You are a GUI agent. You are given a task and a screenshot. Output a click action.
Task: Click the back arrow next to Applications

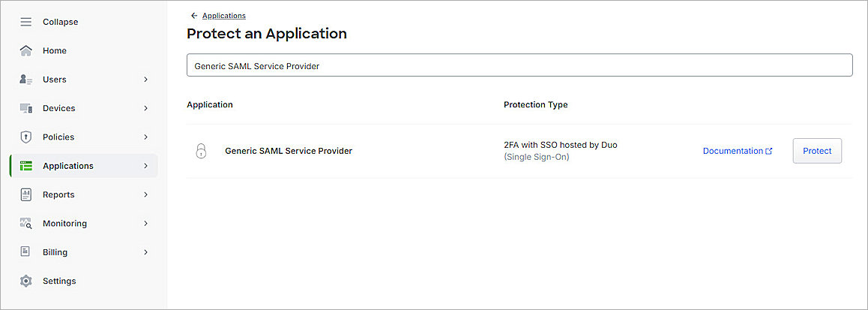193,16
